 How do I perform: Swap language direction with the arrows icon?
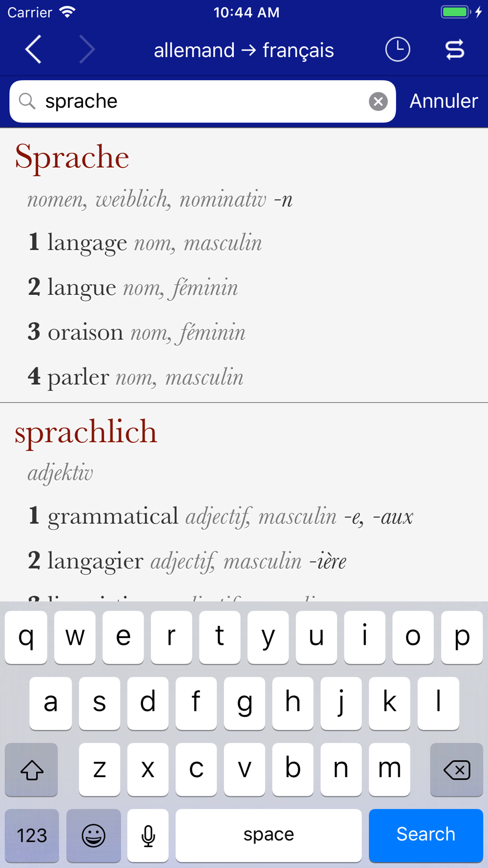[455, 49]
